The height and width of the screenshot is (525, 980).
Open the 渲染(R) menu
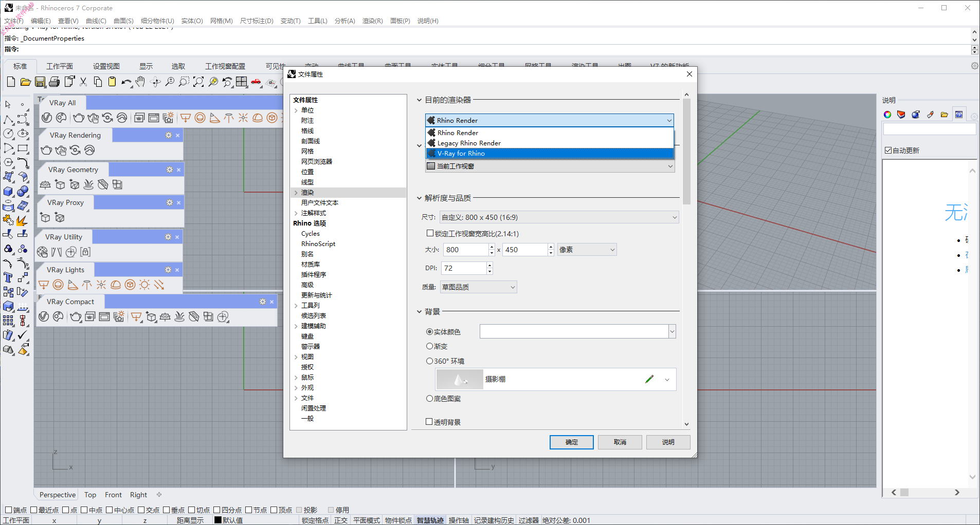tap(372, 21)
